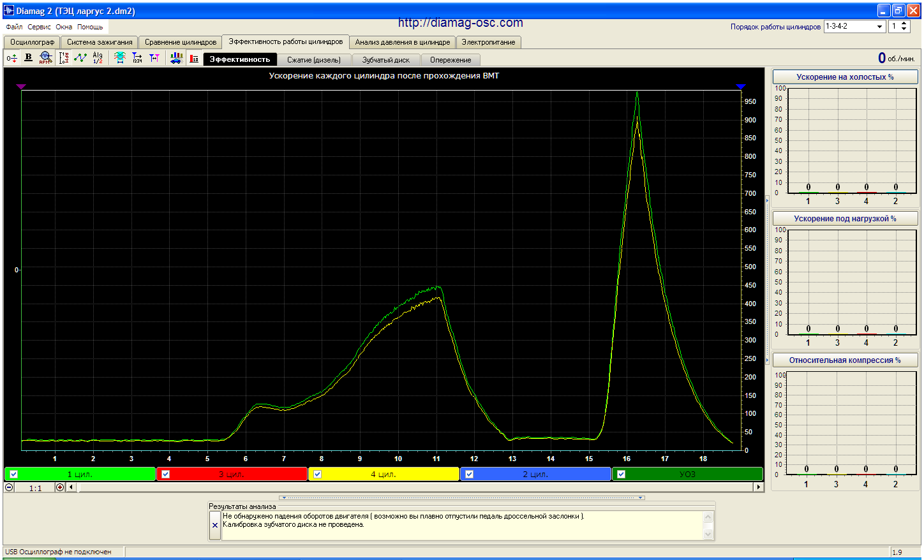Click the car with bar chart icon
The width and height of the screenshot is (924, 560).
coord(177,58)
